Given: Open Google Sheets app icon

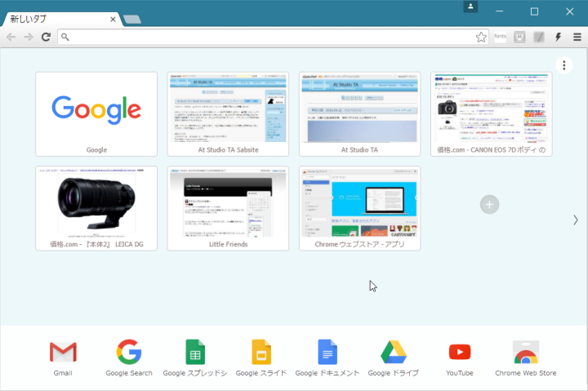Looking at the screenshot, I should [x=195, y=352].
